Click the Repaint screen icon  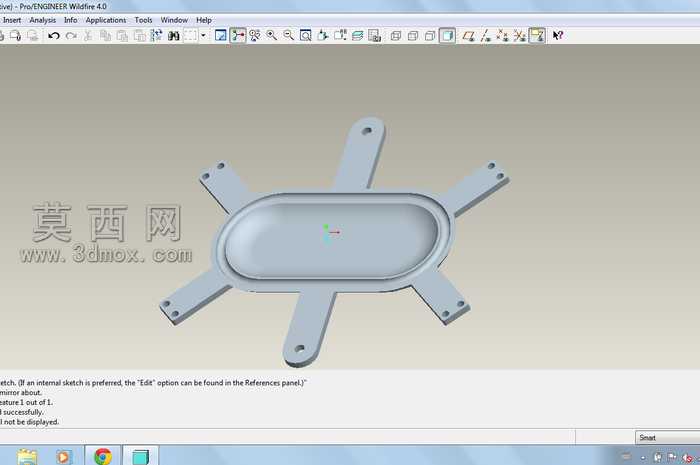221,36
